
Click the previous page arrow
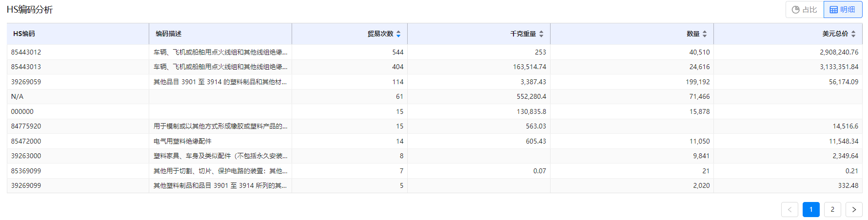coord(789,209)
